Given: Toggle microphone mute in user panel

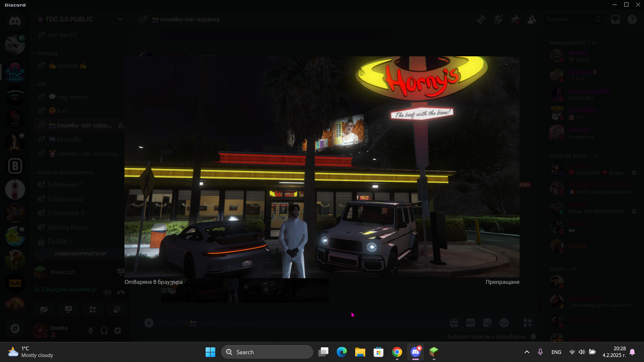Looking at the screenshot, I should tap(91, 331).
